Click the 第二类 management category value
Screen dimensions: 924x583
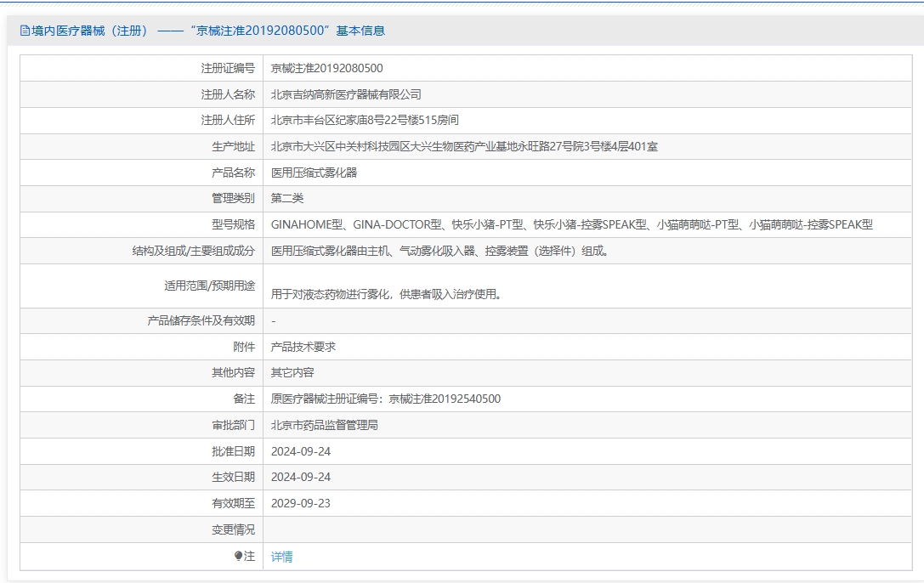click(x=287, y=199)
